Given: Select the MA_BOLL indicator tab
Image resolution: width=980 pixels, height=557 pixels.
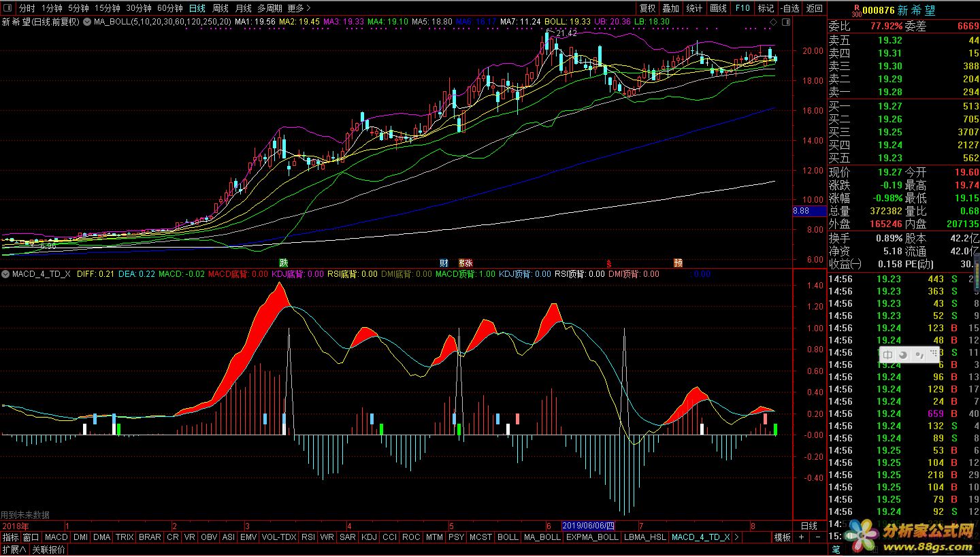Looking at the screenshot, I should coord(542,537).
